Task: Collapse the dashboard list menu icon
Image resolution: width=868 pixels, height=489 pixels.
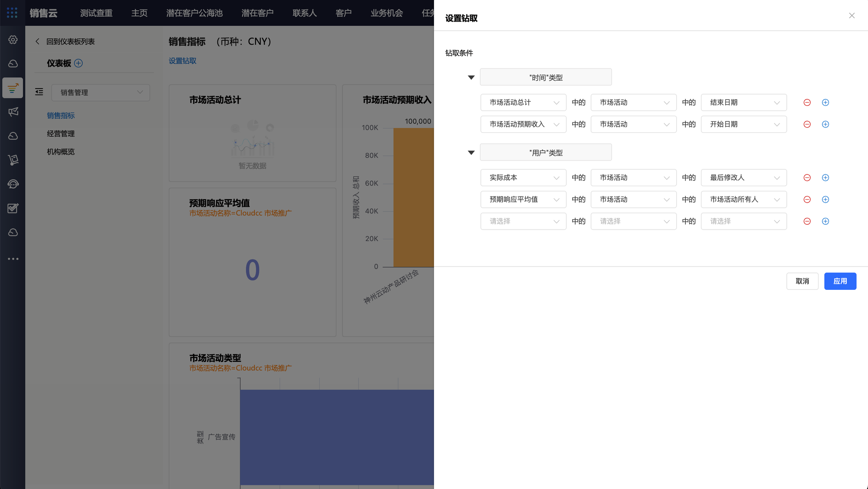Action: click(x=39, y=92)
